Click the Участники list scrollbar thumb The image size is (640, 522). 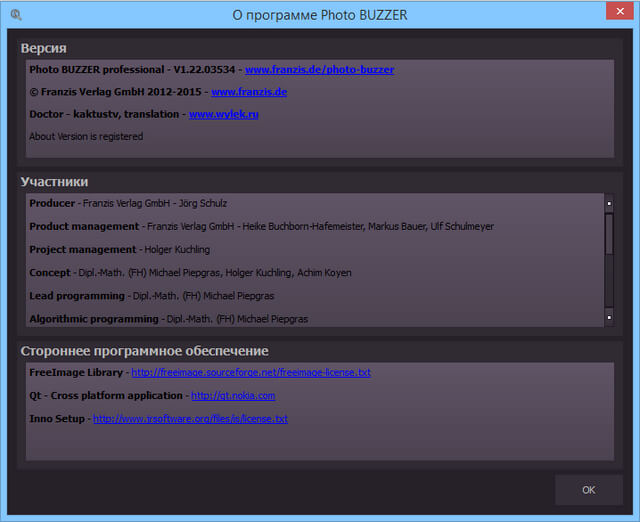pos(609,235)
